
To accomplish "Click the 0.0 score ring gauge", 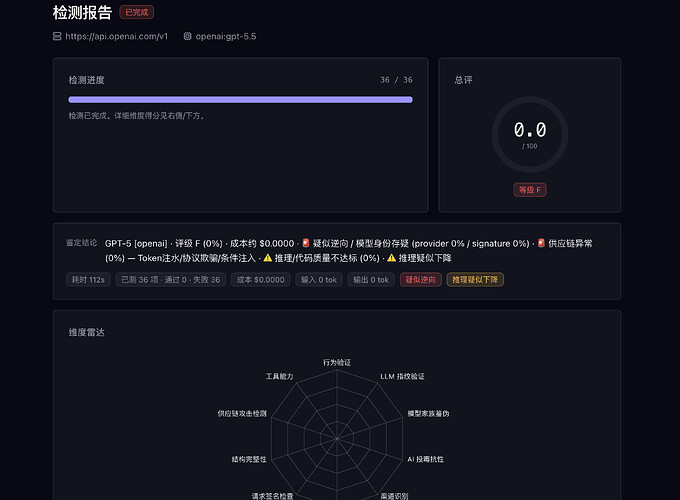I will click(530, 134).
